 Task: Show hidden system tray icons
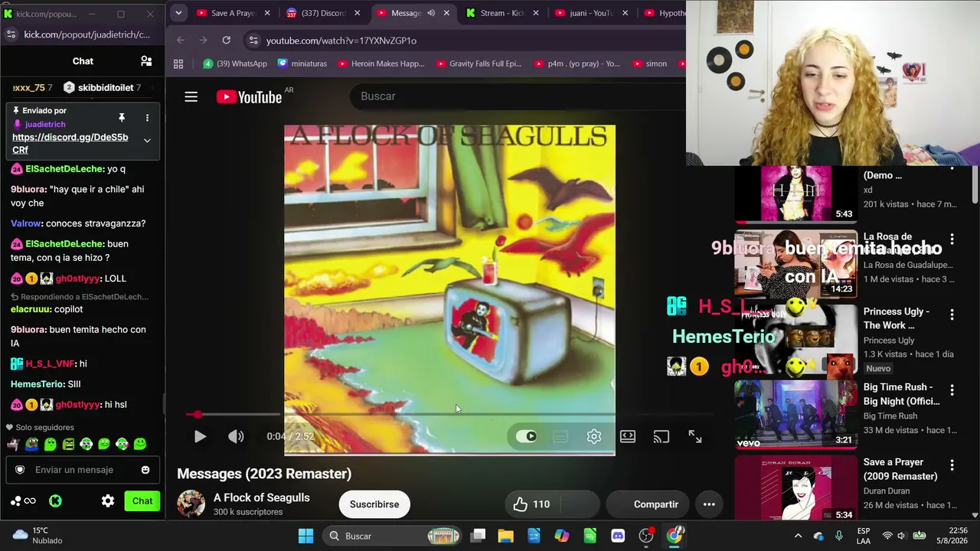click(x=798, y=536)
